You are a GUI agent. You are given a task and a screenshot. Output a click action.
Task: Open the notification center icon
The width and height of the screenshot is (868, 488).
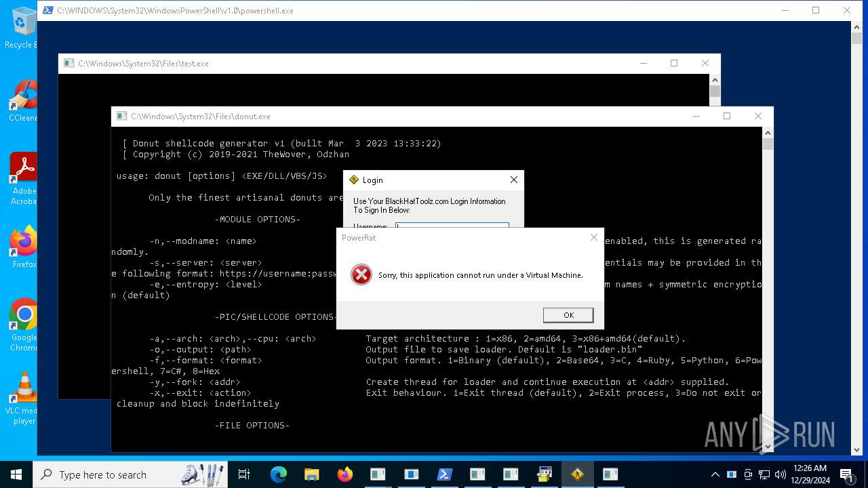tap(847, 474)
